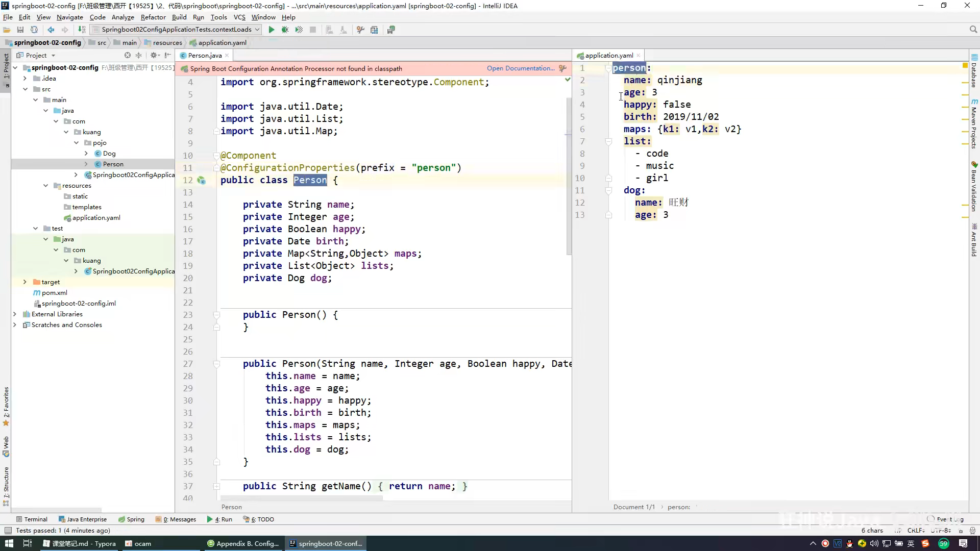Click the Typora taskbar button

pyautogui.click(x=80, y=543)
